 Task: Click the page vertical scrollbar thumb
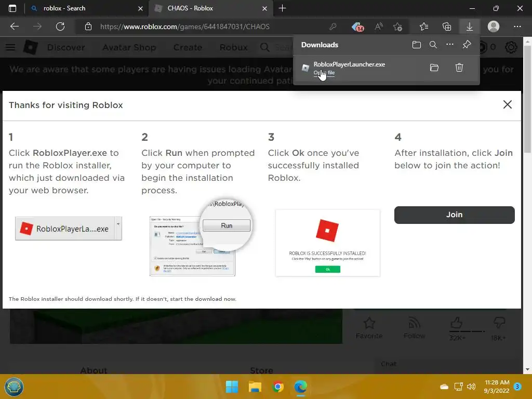(528, 98)
